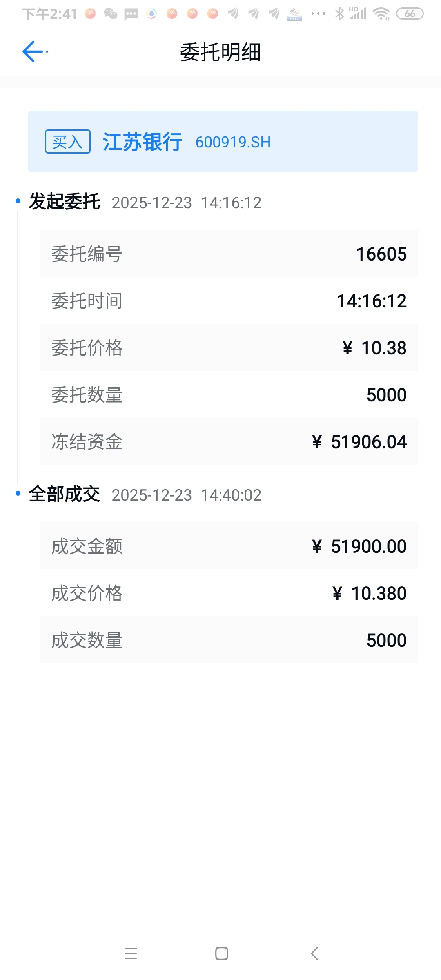Tap stock code 600919.SH
This screenshot has width=441, height=980.
tap(233, 142)
